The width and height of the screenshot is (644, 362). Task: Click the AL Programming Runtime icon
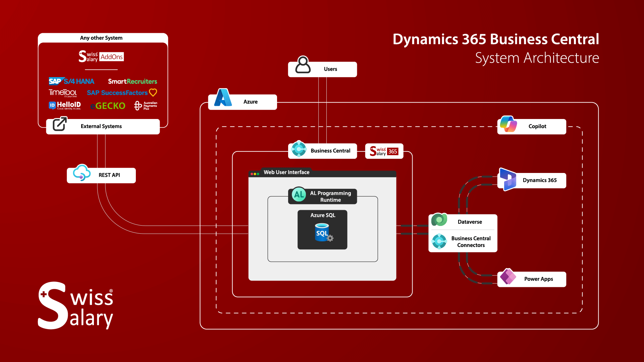click(x=299, y=194)
